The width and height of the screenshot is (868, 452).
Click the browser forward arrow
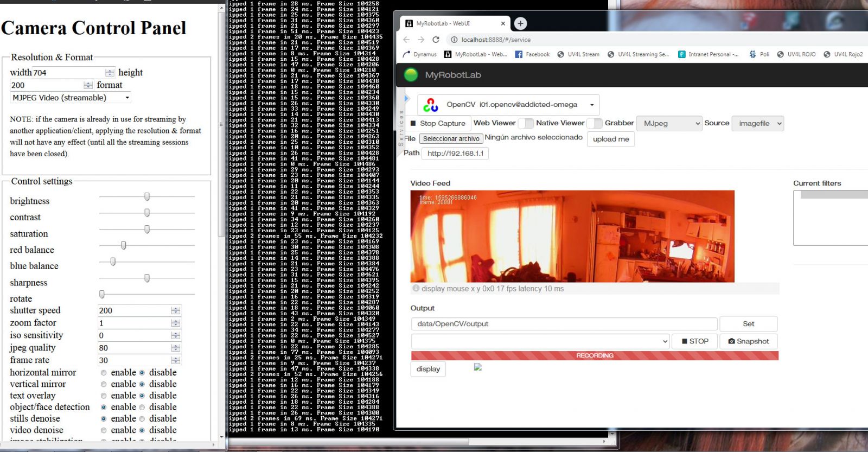tap(421, 40)
